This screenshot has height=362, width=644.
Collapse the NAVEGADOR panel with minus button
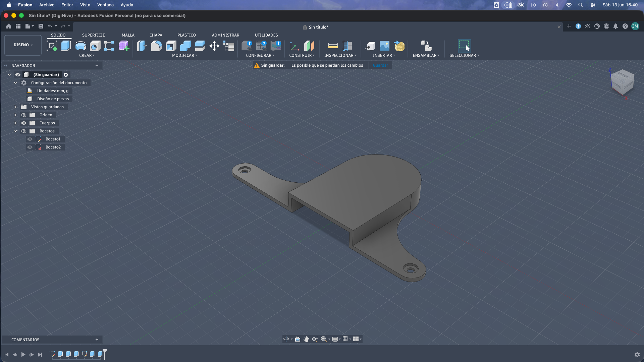(97, 66)
